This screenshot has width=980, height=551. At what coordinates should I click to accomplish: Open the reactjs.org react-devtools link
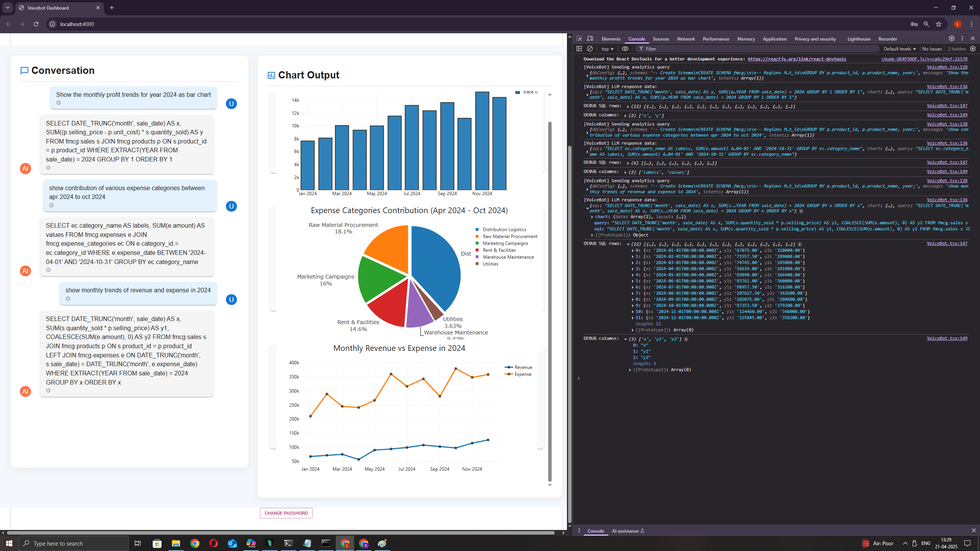coord(797,59)
